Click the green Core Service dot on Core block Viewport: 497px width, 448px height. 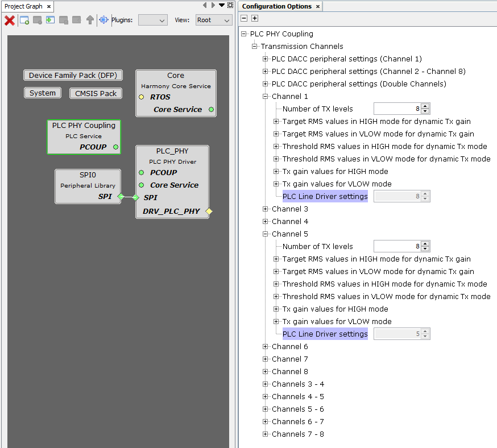pyautogui.click(x=211, y=110)
